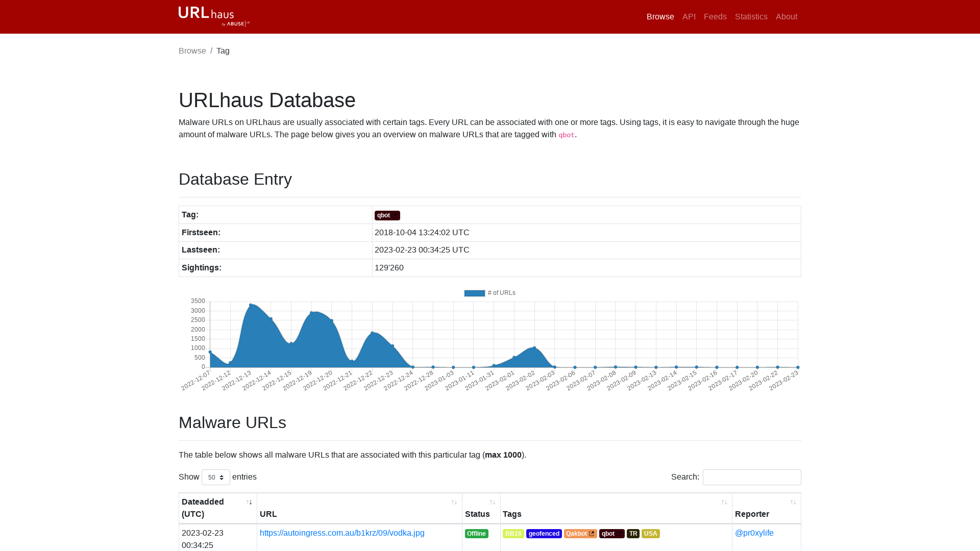Click the TR tag badge
The height and width of the screenshot is (551, 980).
click(x=633, y=534)
